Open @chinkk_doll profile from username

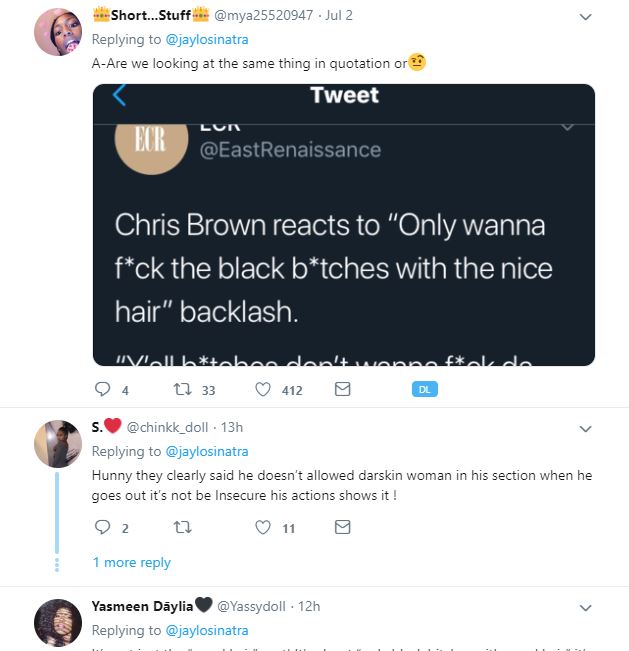(x=167, y=427)
